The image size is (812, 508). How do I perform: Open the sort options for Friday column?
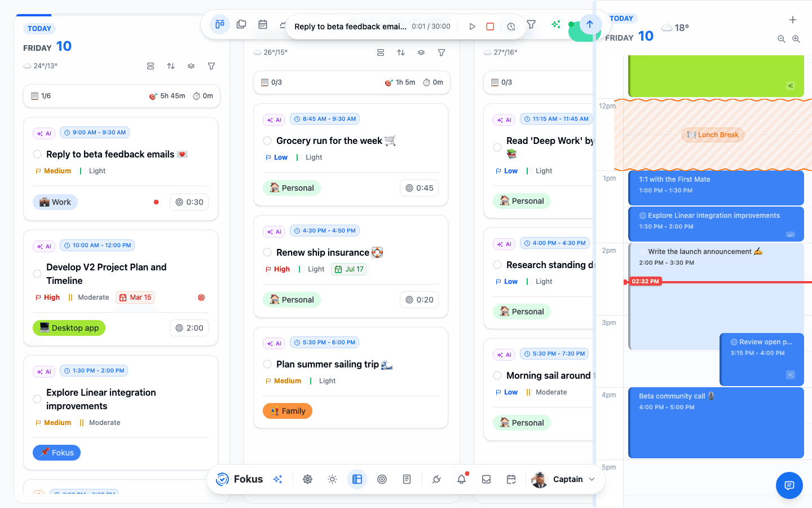point(171,66)
